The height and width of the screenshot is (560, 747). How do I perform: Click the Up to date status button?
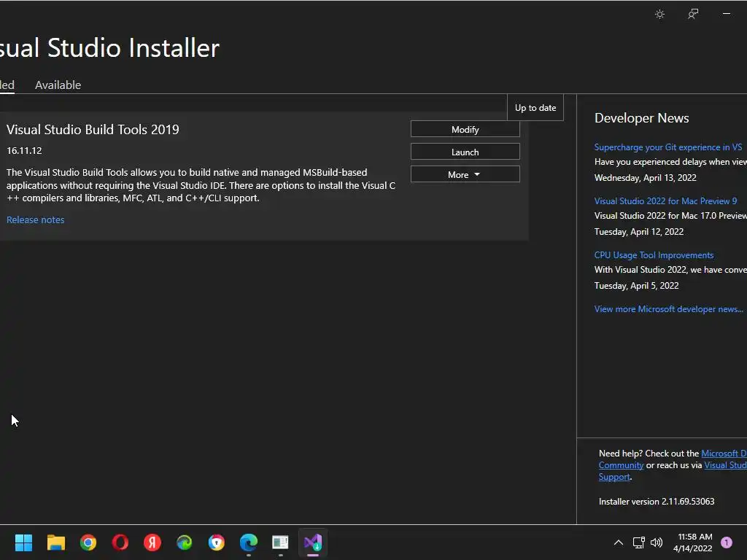(535, 108)
